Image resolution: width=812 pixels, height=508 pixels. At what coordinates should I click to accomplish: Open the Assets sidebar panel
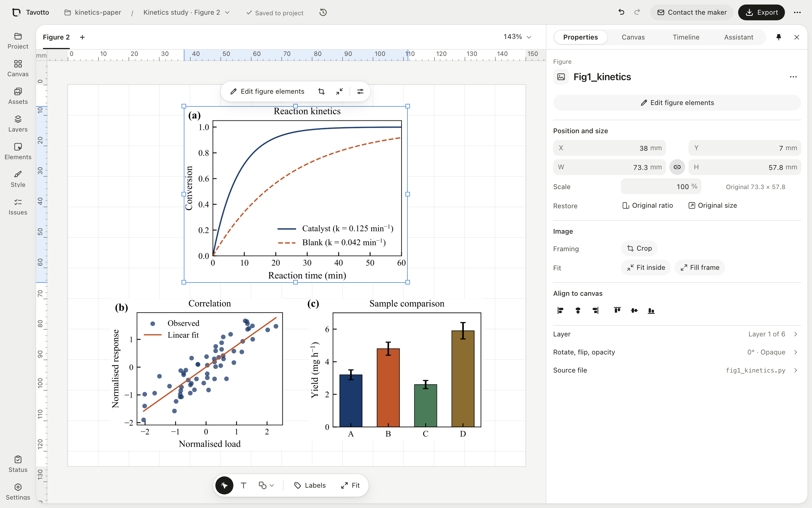tap(18, 96)
